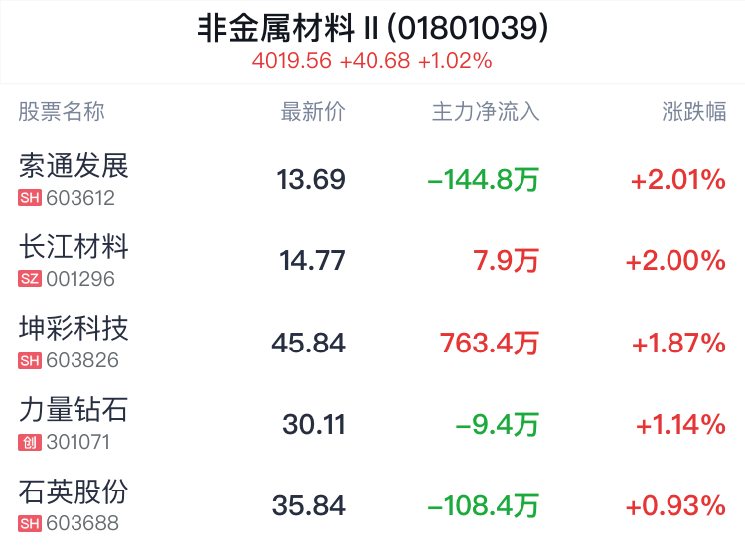This screenshot has width=745, height=560.
Task: Click the 763.4万 net inflow value
Action: (x=489, y=344)
